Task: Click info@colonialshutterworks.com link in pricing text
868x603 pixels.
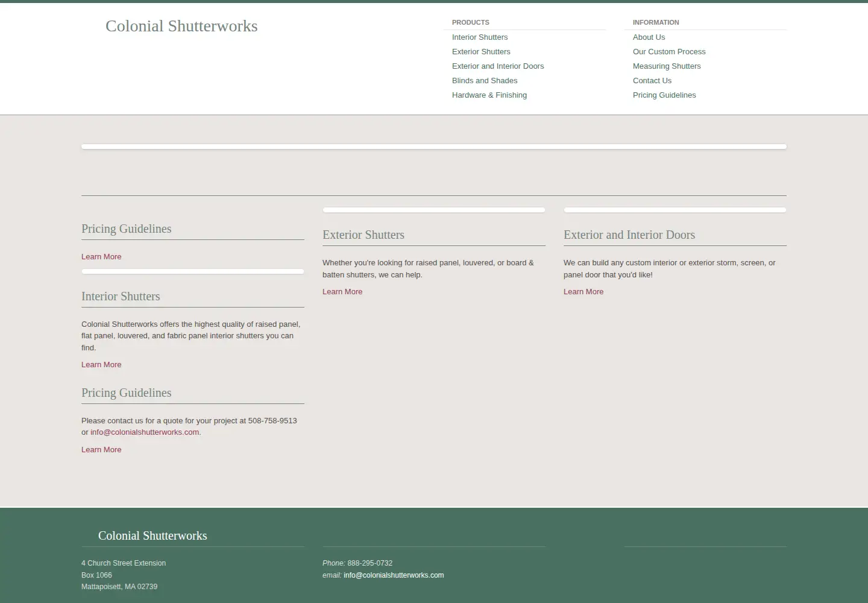Action: point(145,432)
